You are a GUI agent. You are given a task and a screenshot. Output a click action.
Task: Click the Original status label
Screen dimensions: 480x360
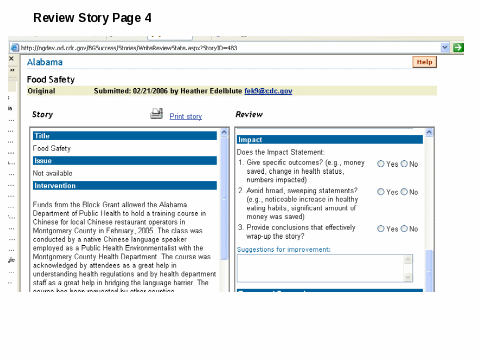pyautogui.click(x=41, y=91)
